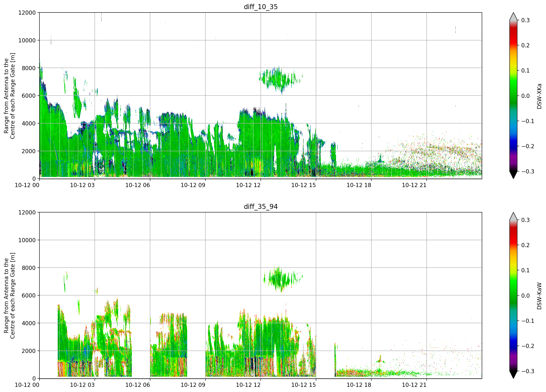Click the 0.2 tick on DSW-KaW colorbar

coord(526,245)
